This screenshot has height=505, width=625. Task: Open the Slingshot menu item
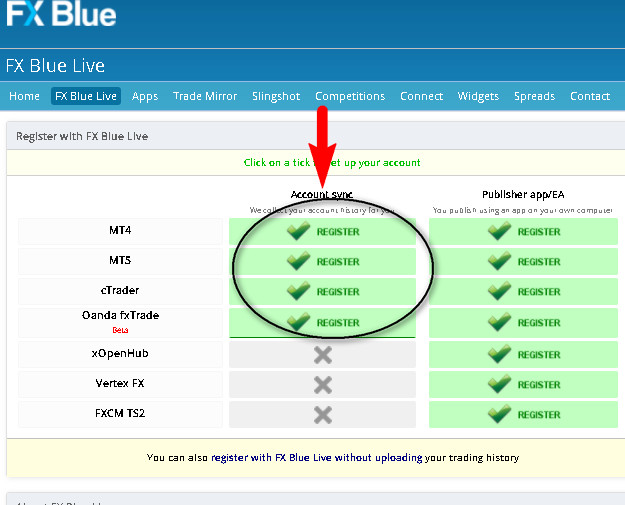(276, 96)
